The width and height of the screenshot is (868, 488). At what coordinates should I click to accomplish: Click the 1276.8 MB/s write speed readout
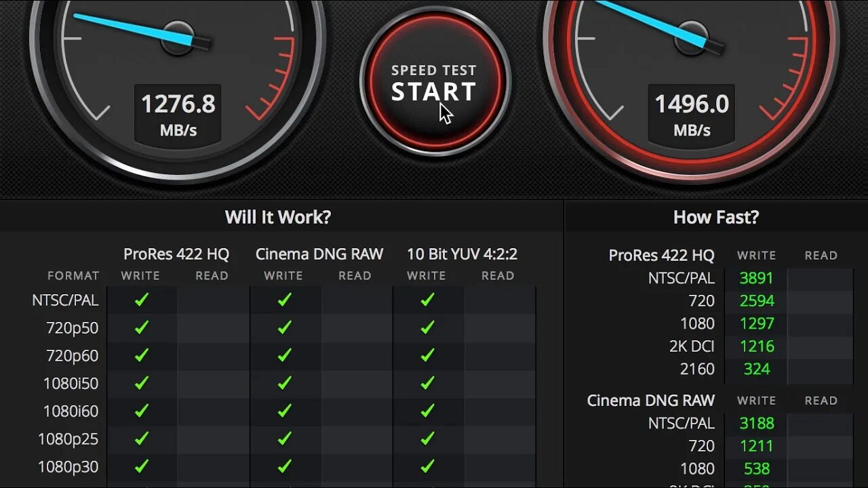[178, 114]
